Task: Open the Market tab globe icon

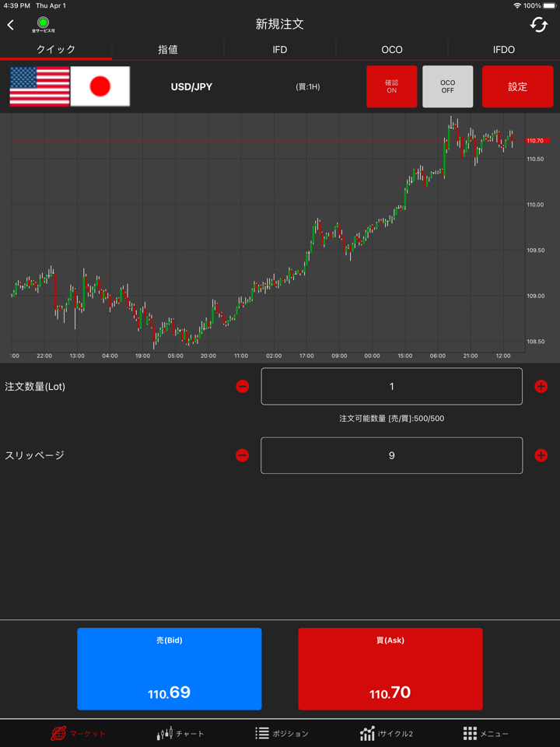Action: point(59,733)
